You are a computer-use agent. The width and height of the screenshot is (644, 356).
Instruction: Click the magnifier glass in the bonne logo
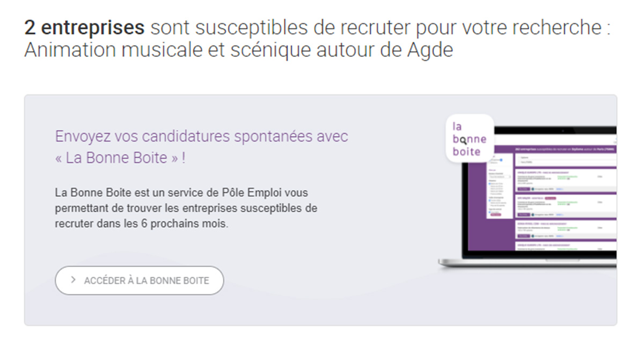(464, 140)
